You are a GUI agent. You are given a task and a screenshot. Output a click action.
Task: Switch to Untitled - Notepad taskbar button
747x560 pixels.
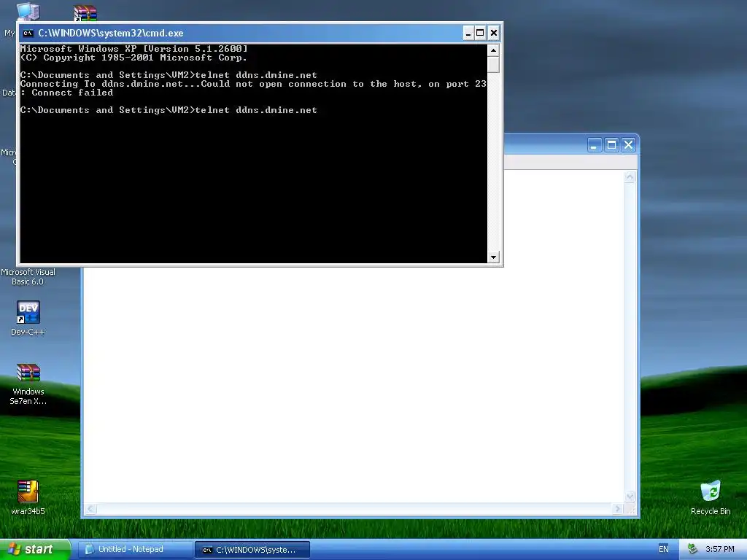tap(135, 549)
